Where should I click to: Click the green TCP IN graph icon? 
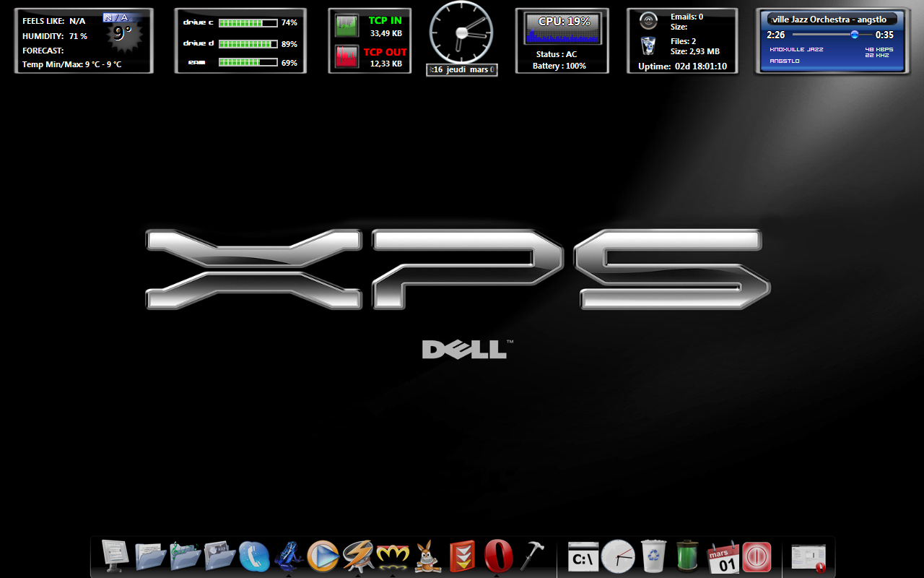pos(347,25)
